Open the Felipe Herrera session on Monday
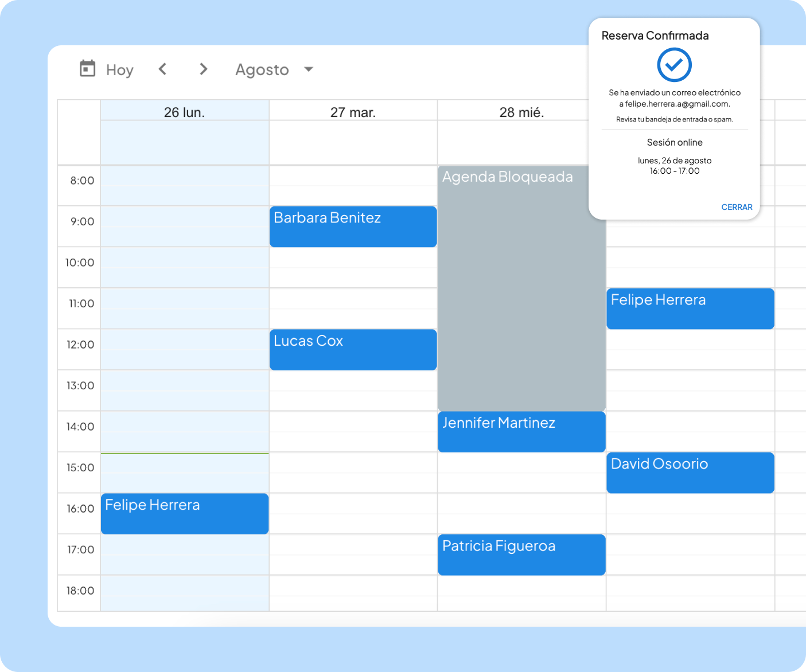This screenshot has width=806, height=672. (184, 514)
